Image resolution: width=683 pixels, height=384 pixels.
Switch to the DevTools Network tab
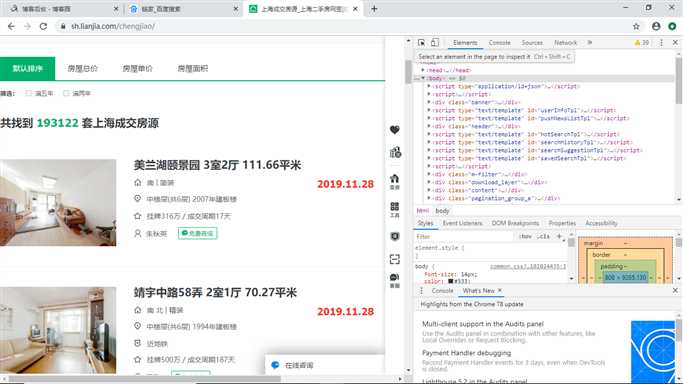click(x=565, y=43)
